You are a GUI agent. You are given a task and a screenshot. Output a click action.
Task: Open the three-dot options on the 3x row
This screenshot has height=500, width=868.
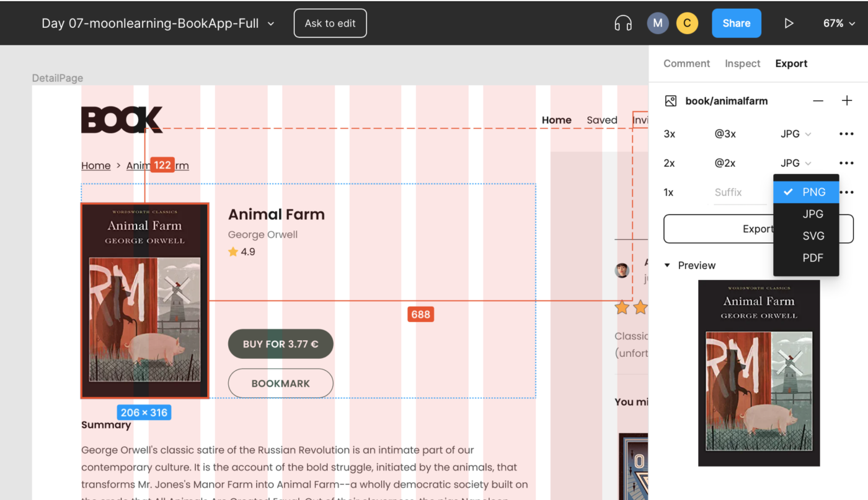(x=846, y=133)
